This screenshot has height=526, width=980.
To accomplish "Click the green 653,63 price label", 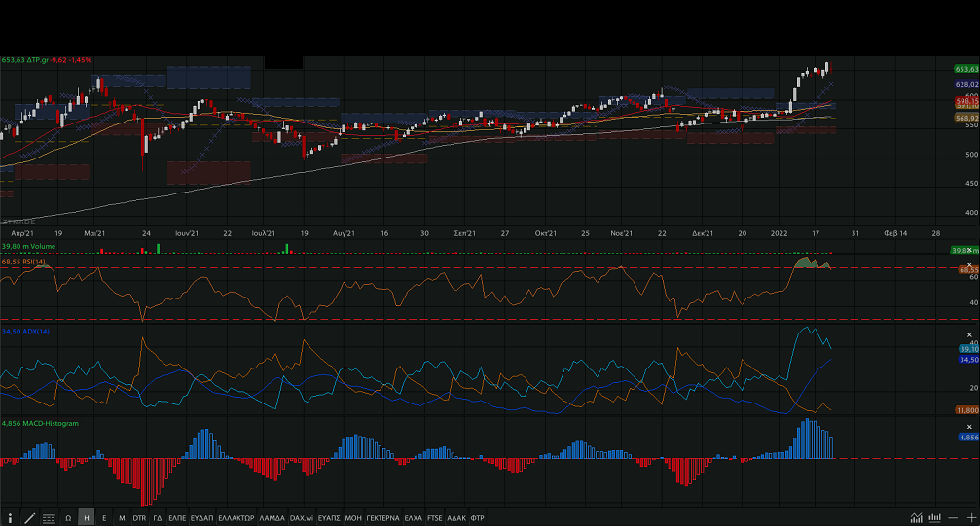I will (965, 69).
